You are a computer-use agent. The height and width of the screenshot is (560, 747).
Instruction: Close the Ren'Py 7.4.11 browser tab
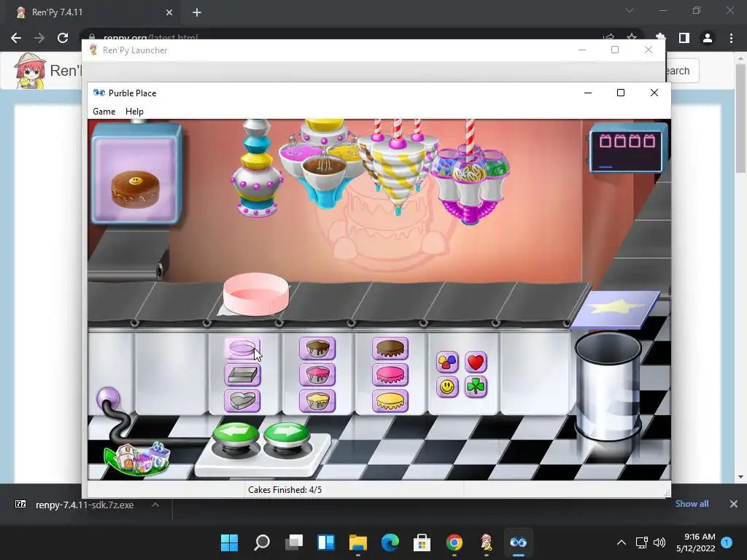pos(169,12)
